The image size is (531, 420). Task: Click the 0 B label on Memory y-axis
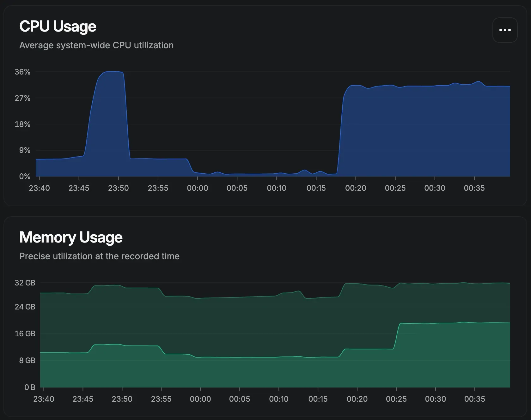[30, 387]
